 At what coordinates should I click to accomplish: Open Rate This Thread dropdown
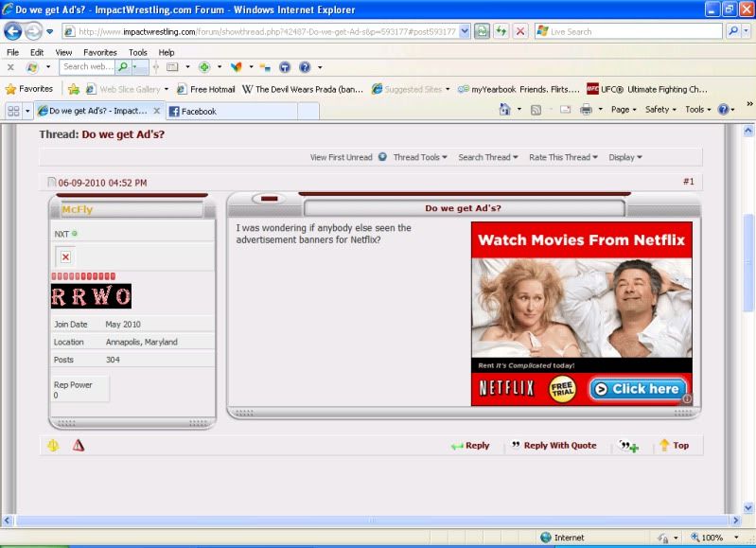pyautogui.click(x=563, y=157)
